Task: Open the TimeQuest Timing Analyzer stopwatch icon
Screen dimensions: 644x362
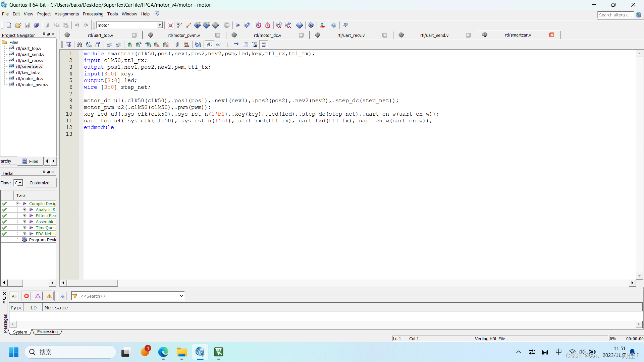Action: point(267,25)
